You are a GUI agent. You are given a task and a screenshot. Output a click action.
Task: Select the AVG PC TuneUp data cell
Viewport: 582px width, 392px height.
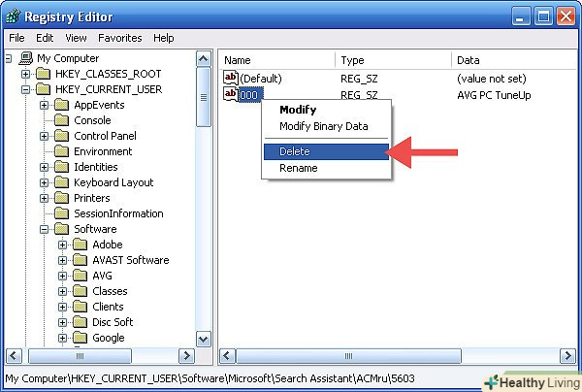494,95
